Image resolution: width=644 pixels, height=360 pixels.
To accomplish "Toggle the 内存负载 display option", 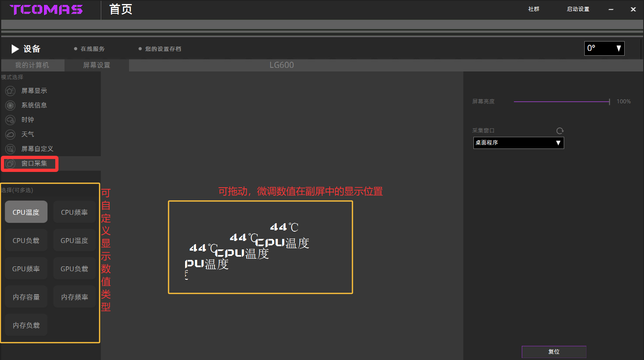I will tap(26, 325).
